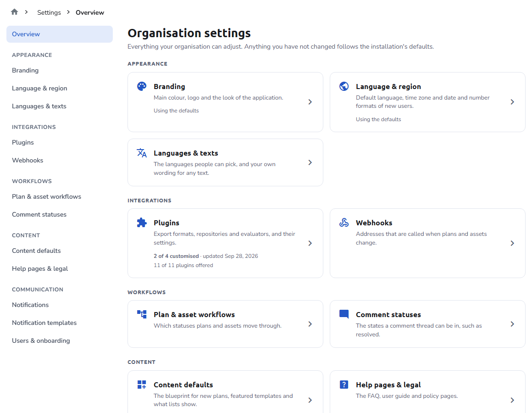Click the Language & region card title
532x413 pixels.
coord(388,87)
